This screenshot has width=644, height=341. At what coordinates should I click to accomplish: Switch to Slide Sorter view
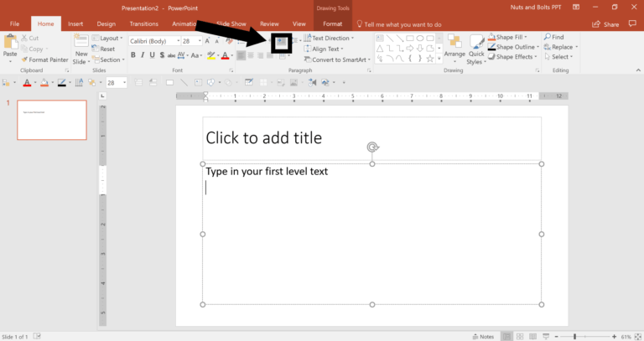(x=520, y=337)
